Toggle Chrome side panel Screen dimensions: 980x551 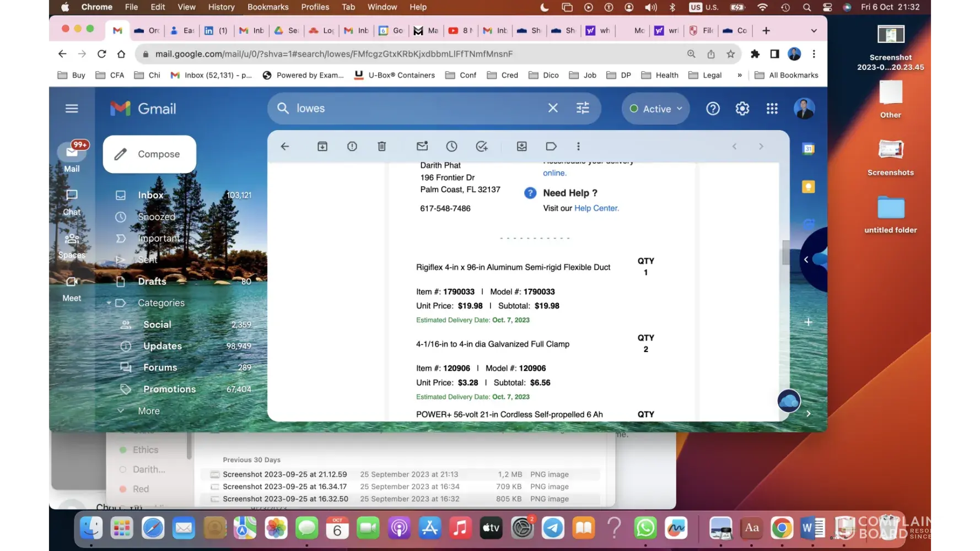click(x=774, y=54)
